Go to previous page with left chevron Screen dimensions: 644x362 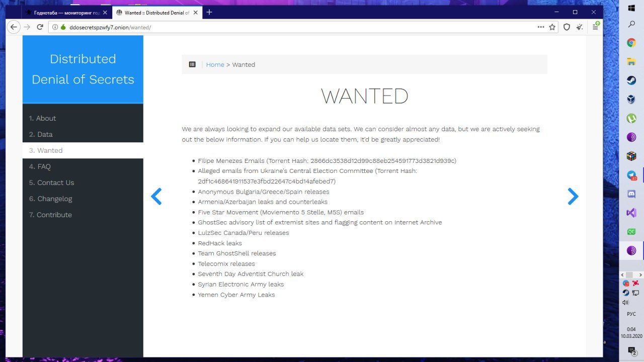pos(156,196)
